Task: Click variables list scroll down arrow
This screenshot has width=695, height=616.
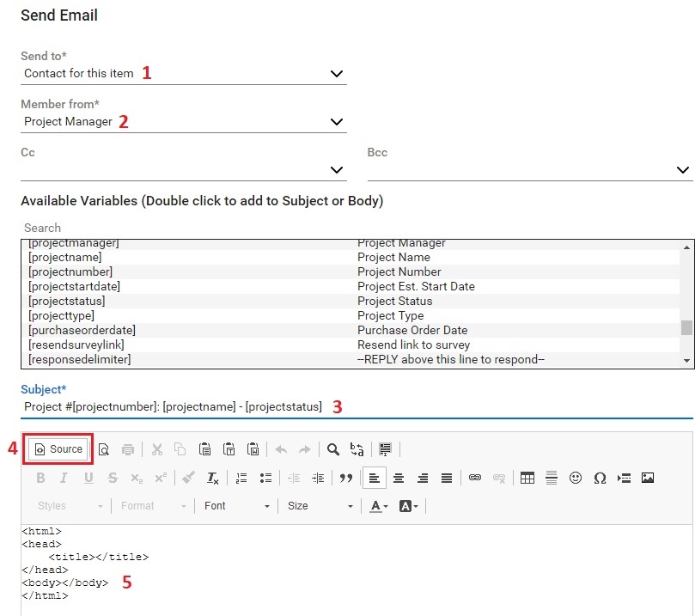Action: point(686,361)
